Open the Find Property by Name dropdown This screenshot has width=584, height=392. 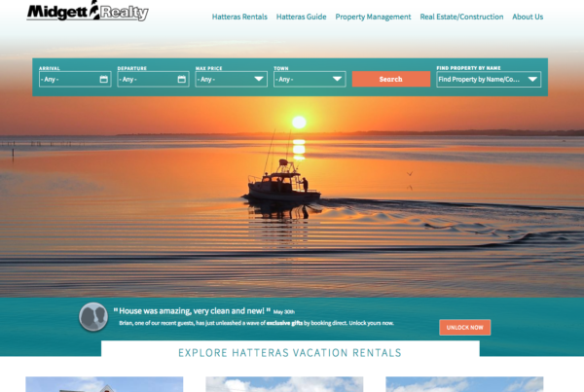coord(489,79)
